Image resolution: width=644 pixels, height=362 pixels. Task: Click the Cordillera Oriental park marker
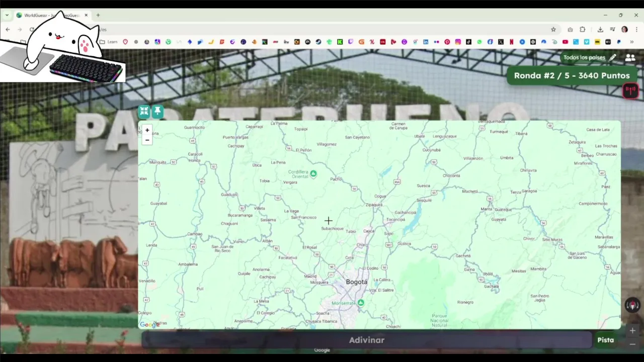(313, 173)
